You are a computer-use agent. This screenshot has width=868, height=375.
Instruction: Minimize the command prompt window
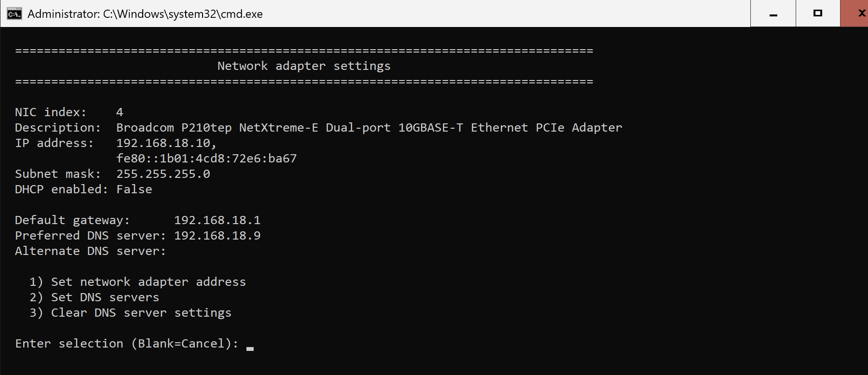click(x=773, y=13)
